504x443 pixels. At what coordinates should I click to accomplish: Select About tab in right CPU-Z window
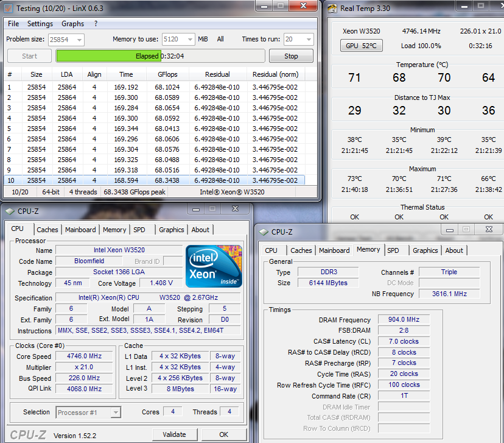pyautogui.click(x=454, y=250)
